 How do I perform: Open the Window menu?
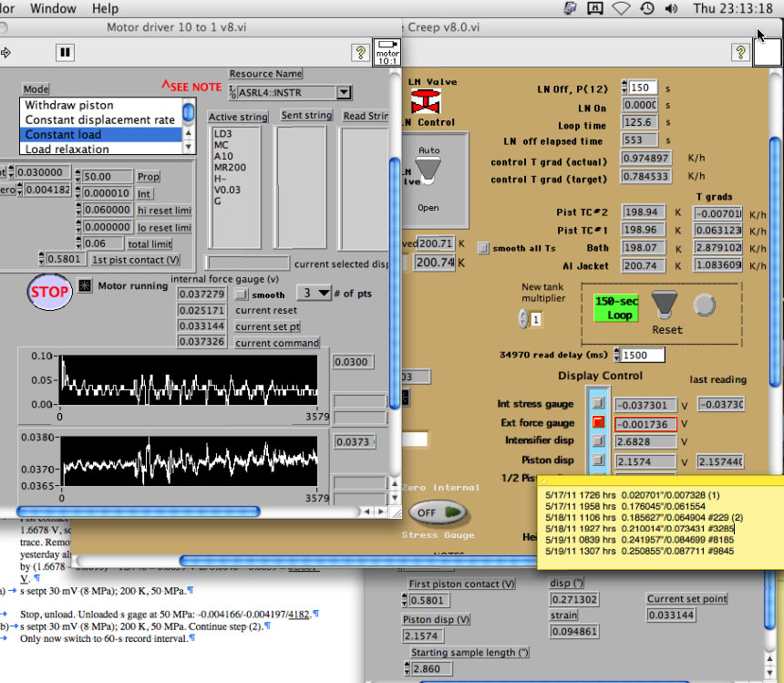pyautogui.click(x=53, y=8)
